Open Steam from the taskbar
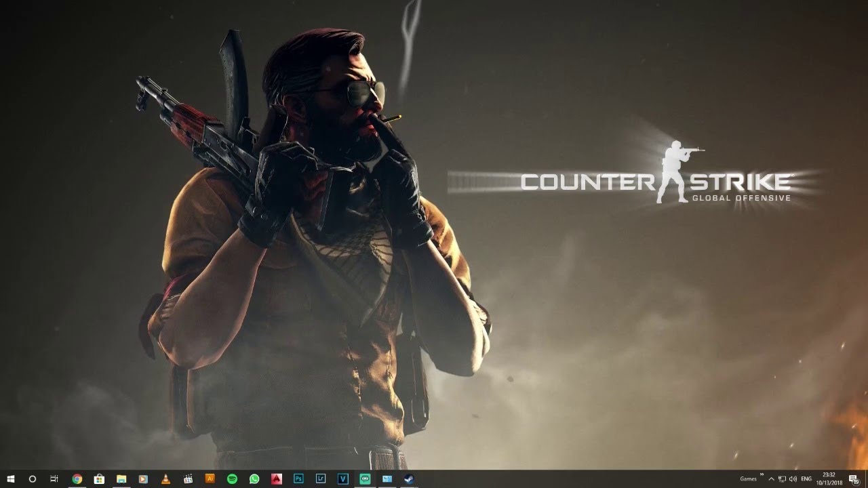 [409, 479]
